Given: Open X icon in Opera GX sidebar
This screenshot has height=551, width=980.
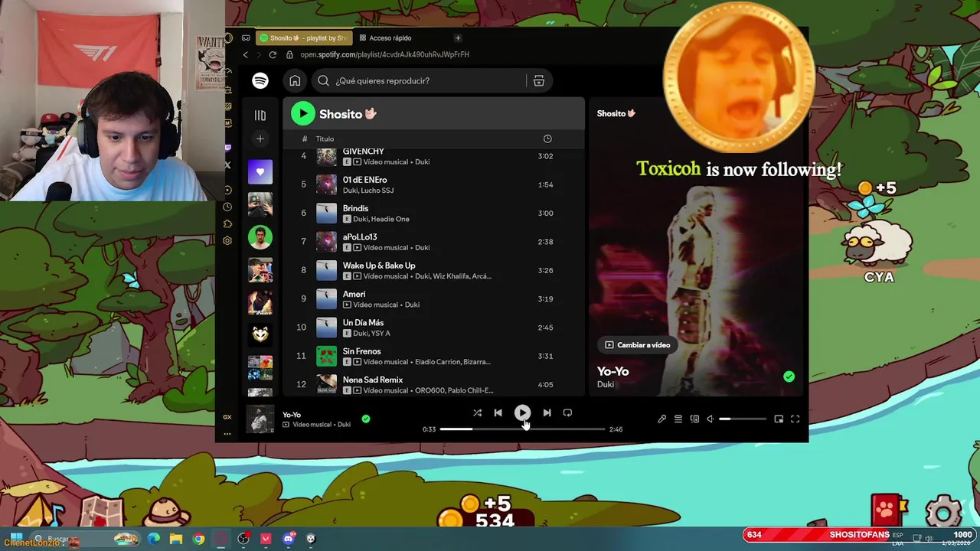Looking at the screenshot, I should tap(227, 165).
